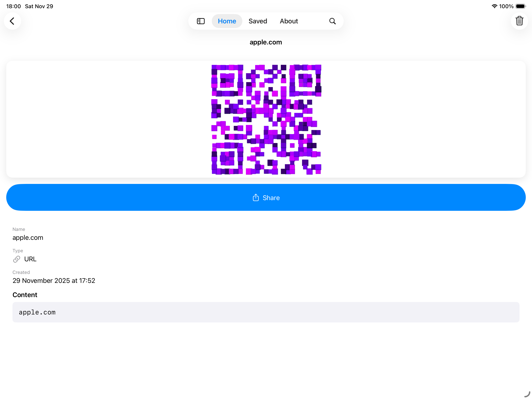Open the About tab

click(289, 21)
